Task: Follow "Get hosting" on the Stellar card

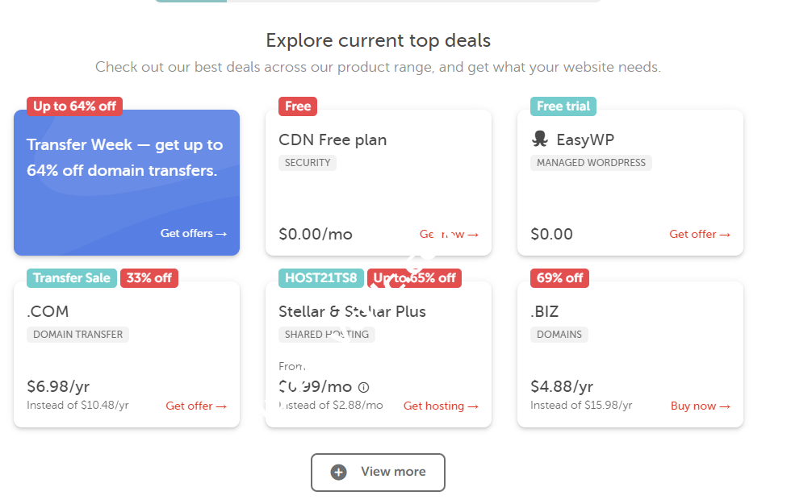Action: pyautogui.click(x=441, y=406)
